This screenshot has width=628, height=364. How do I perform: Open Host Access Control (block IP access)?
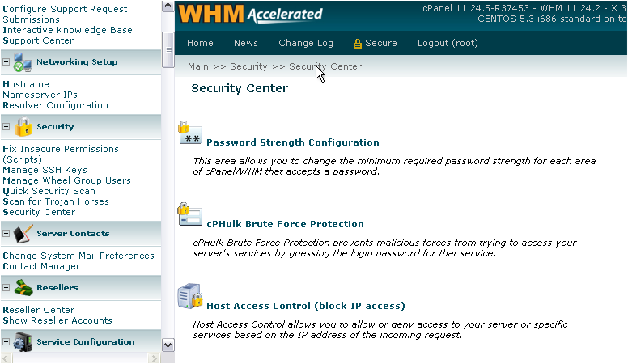(x=306, y=306)
